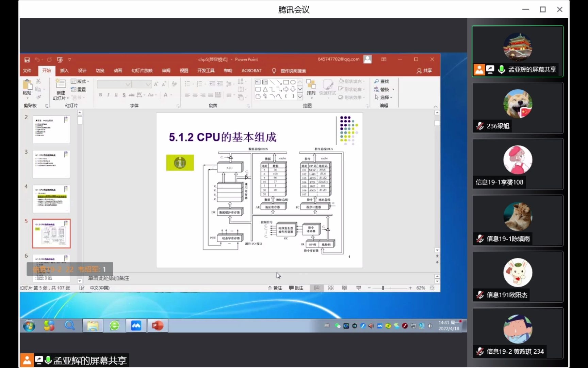This screenshot has width=588, height=368.
Task: Adjust the zoom slider handle
Action: coord(383,288)
